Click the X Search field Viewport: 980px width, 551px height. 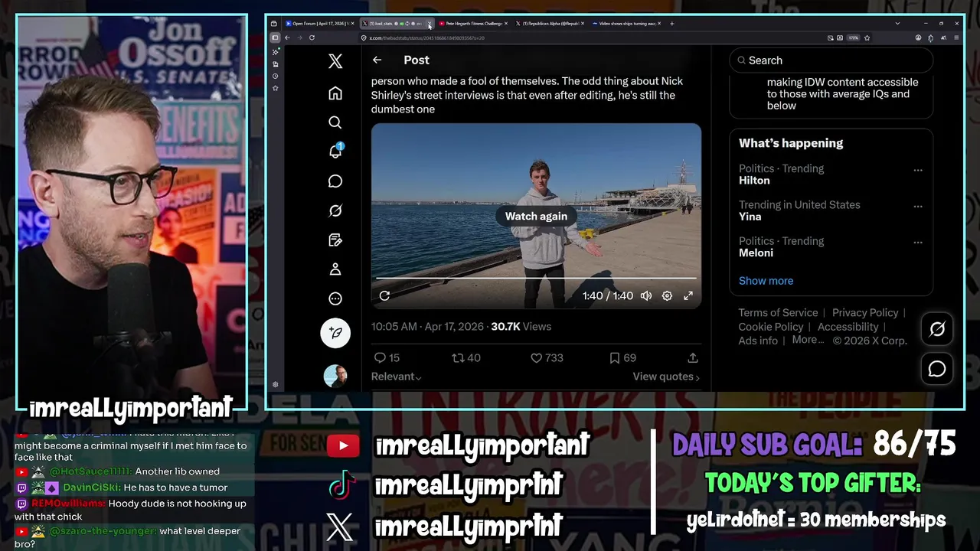(831, 60)
